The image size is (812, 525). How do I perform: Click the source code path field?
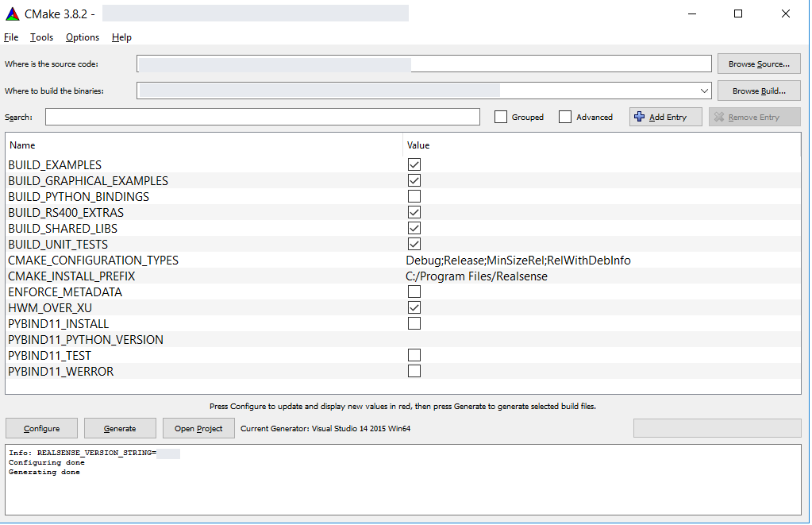pyautogui.click(x=424, y=64)
